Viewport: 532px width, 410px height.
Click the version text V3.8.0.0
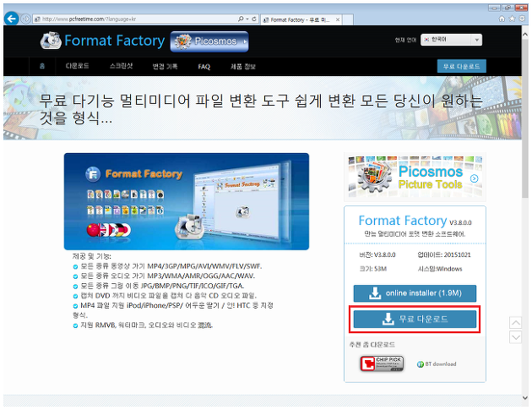pyautogui.click(x=377, y=254)
